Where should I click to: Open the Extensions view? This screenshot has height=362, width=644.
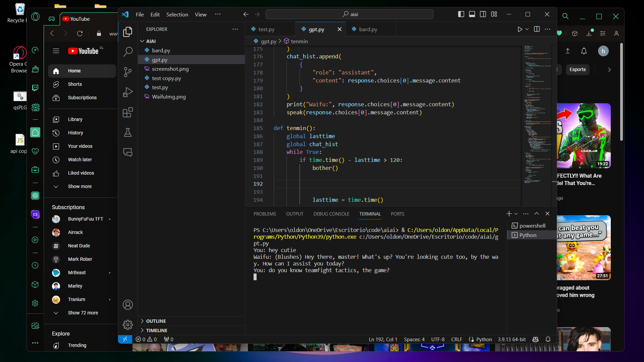click(x=127, y=112)
